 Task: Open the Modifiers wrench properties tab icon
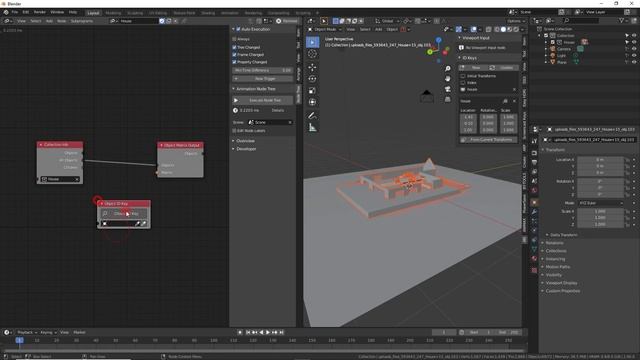pos(534,212)
